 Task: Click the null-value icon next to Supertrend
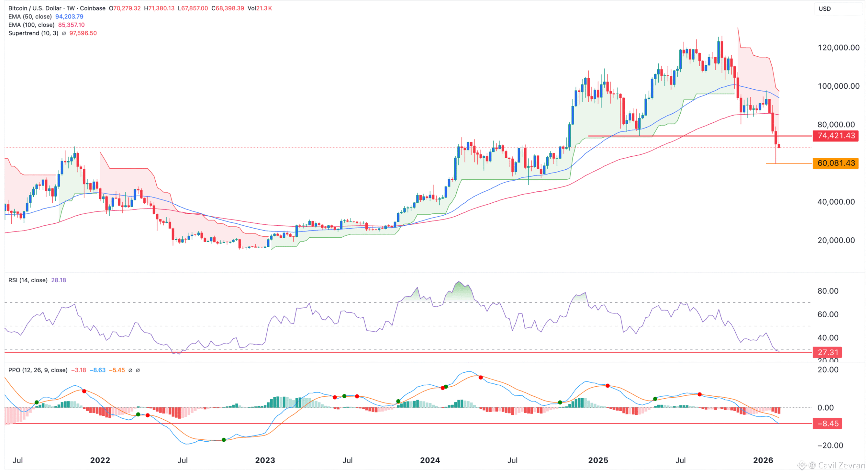[x=64, y=33]
